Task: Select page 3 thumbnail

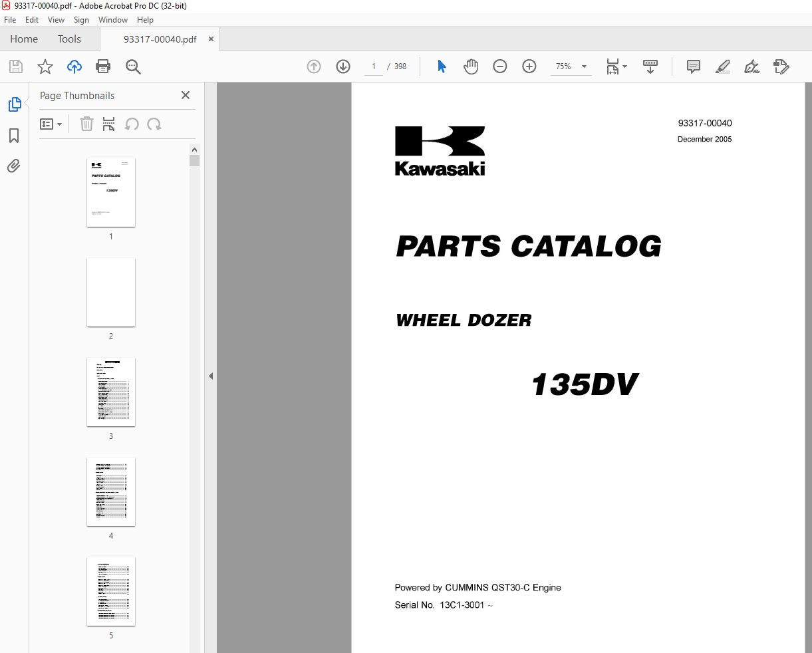Action: (x=111, y=392)
